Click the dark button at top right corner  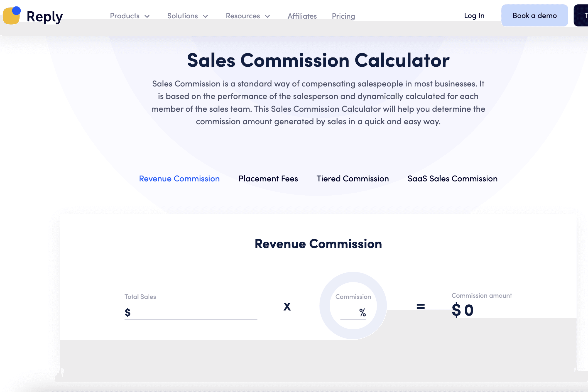[583, 15]
